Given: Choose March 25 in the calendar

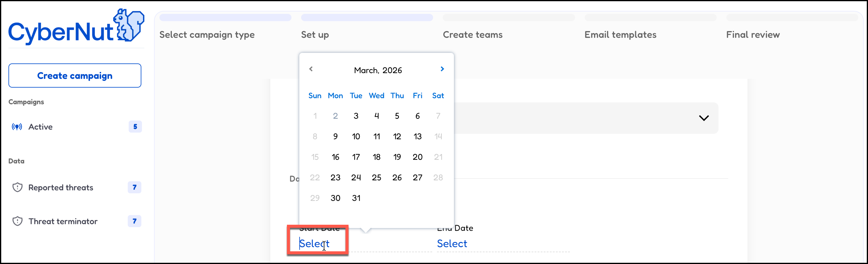Looking at the screenshot, I should point(376,178).
